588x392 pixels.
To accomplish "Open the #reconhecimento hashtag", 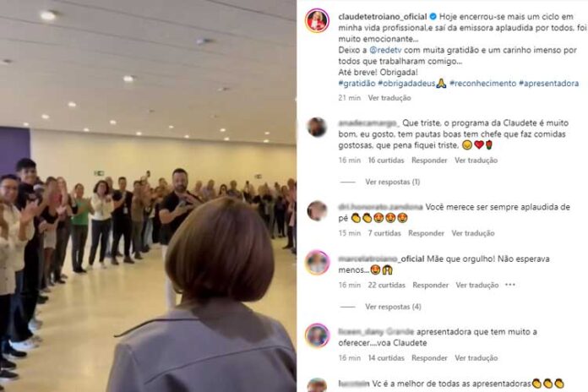I will [483, 84].
